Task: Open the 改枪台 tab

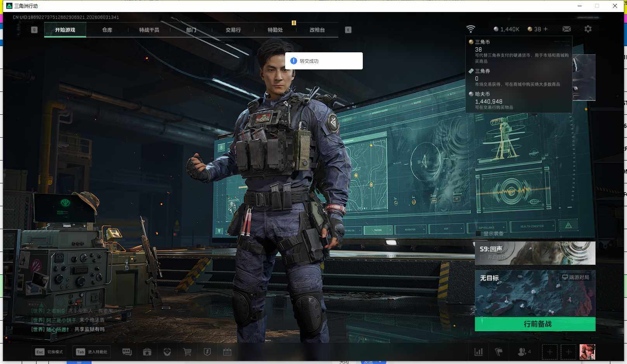Action: 317,30
